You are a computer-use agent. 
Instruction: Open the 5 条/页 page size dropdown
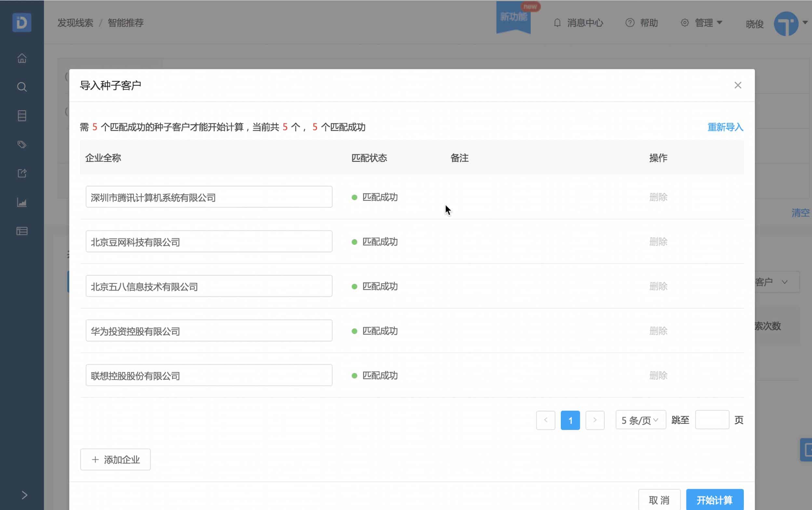click(641, 420)
